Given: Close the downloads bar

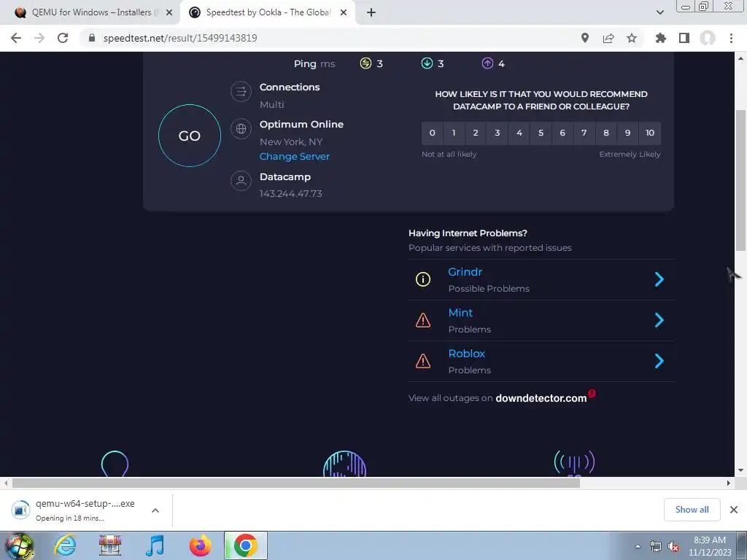Looking at the screenshot, I should pyautogui.click(x=734, y=510).
